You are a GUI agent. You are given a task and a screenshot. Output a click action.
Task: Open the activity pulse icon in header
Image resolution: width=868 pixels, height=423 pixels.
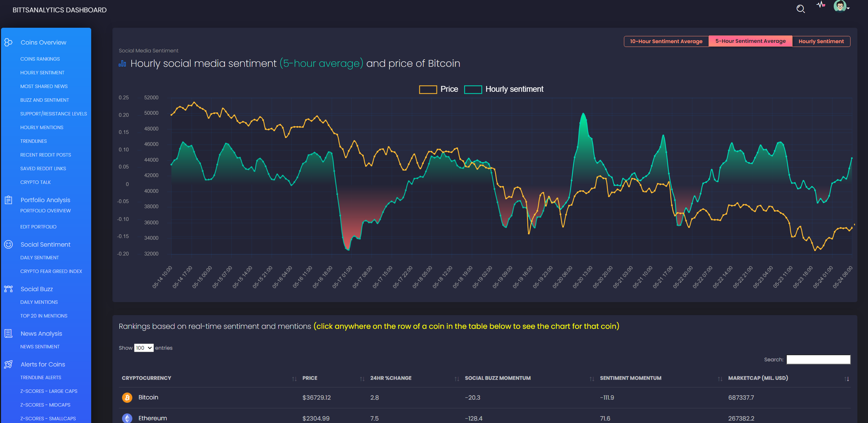(821, 5)
